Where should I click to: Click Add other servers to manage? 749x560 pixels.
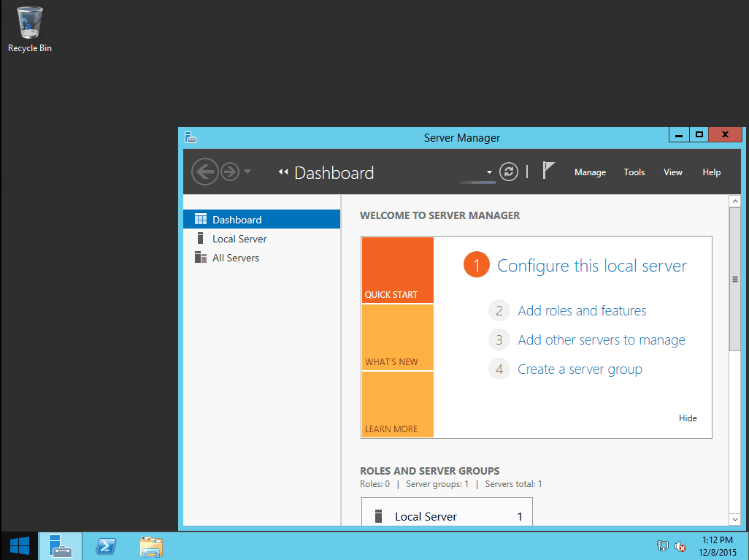[x=602, y=340]
